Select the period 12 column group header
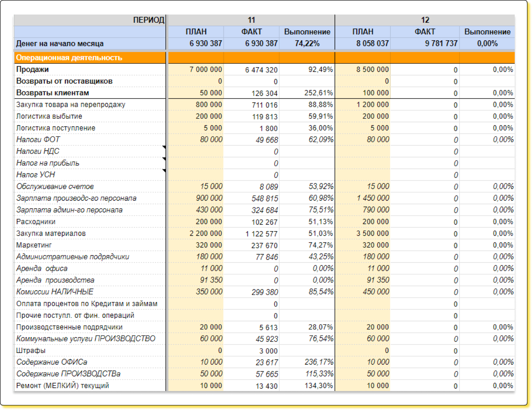 [x=425, y=20]
